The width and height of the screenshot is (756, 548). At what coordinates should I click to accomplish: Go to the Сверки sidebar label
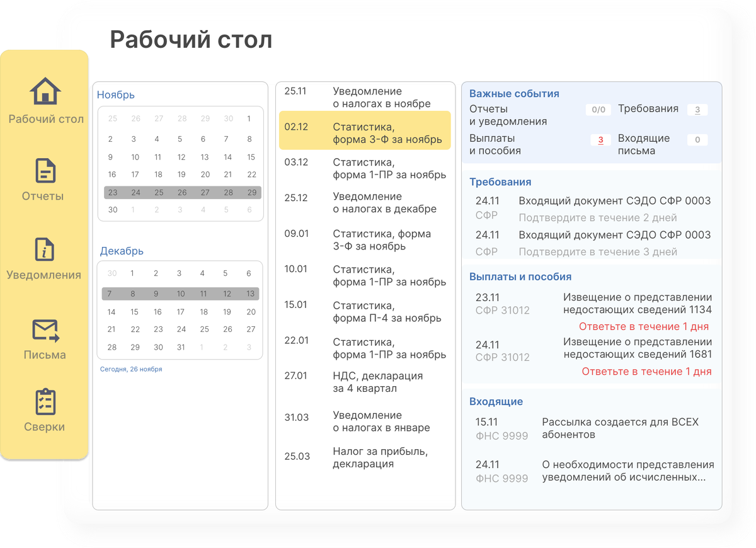[x=45, y=426]
